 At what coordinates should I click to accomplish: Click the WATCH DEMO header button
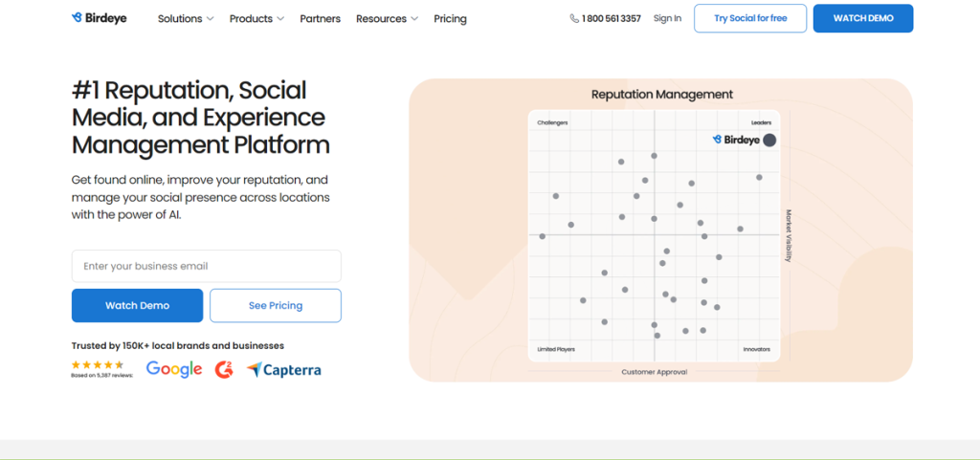(x=862, y=18)
